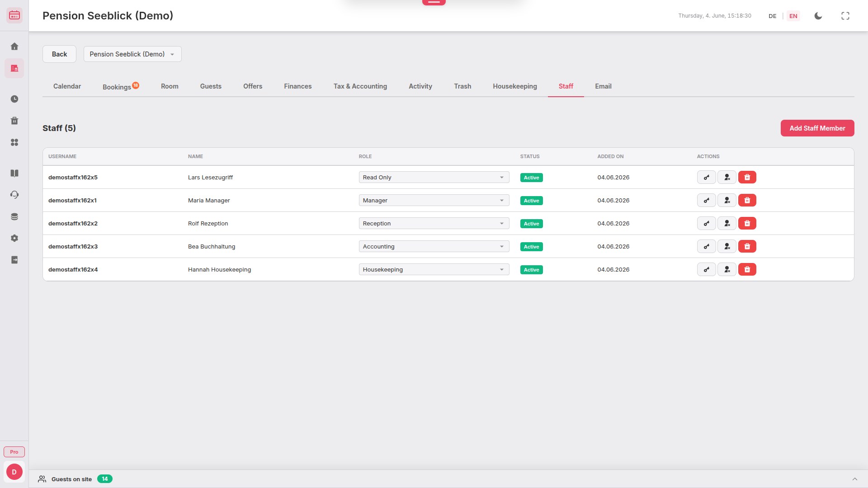Switch language to DE

[x=773, y=16]
